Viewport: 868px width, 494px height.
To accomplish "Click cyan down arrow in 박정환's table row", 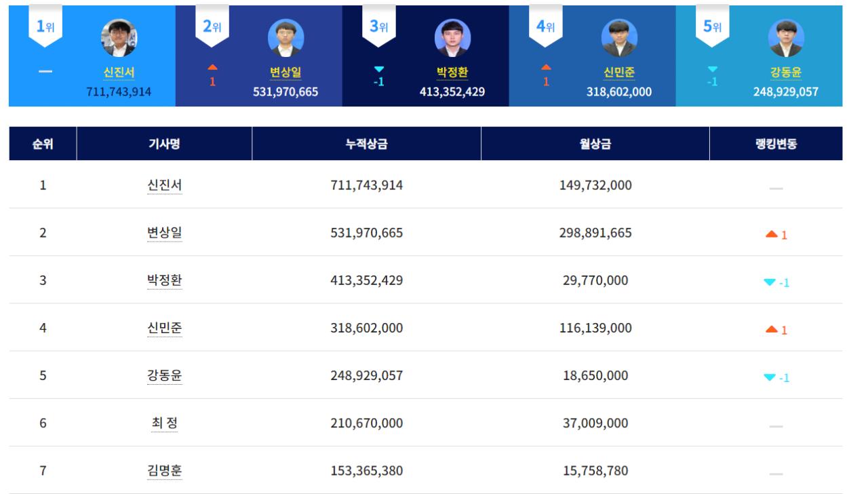I will (770, 282).
